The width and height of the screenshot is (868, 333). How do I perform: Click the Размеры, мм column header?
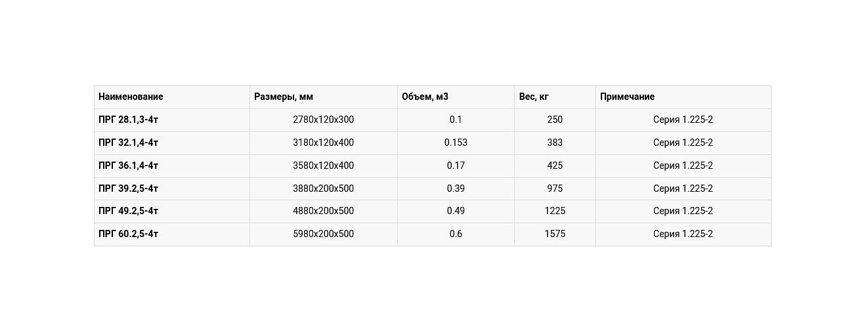tap(284, 97)
